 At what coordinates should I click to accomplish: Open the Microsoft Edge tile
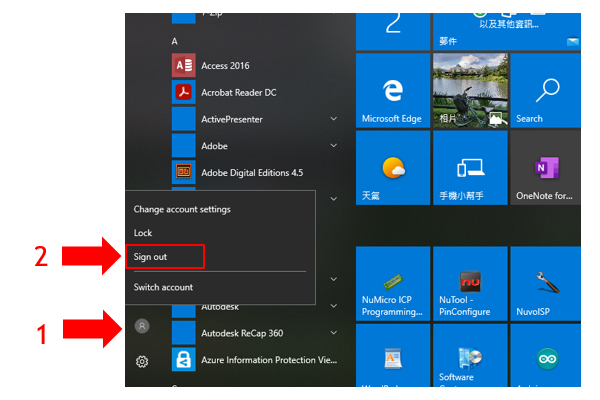[392, 93]
